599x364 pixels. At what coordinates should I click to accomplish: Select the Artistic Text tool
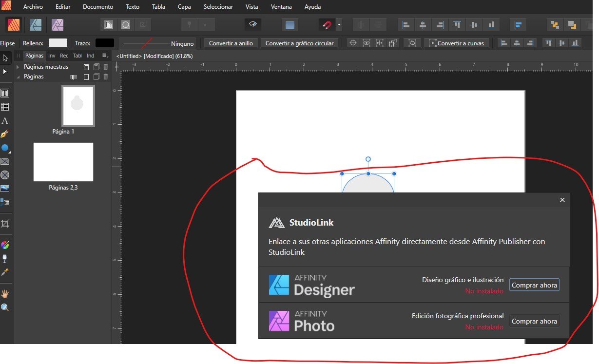(5, 120)
